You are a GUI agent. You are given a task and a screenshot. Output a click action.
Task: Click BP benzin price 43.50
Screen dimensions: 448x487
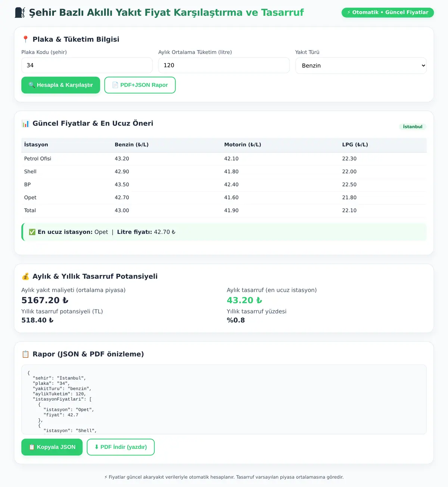coord(122,184)
